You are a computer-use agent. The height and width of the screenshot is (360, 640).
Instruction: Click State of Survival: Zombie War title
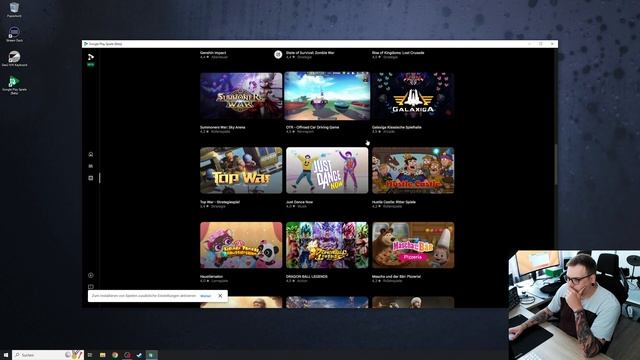(x=310, y=53)
